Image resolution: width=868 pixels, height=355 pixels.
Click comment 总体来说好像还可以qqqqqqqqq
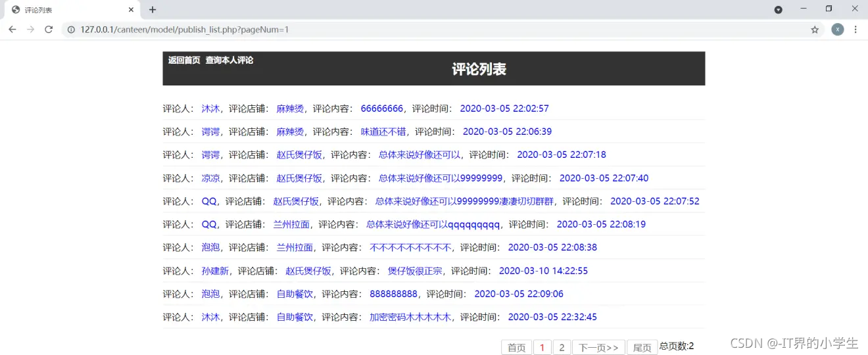click(x=433, y=224)
